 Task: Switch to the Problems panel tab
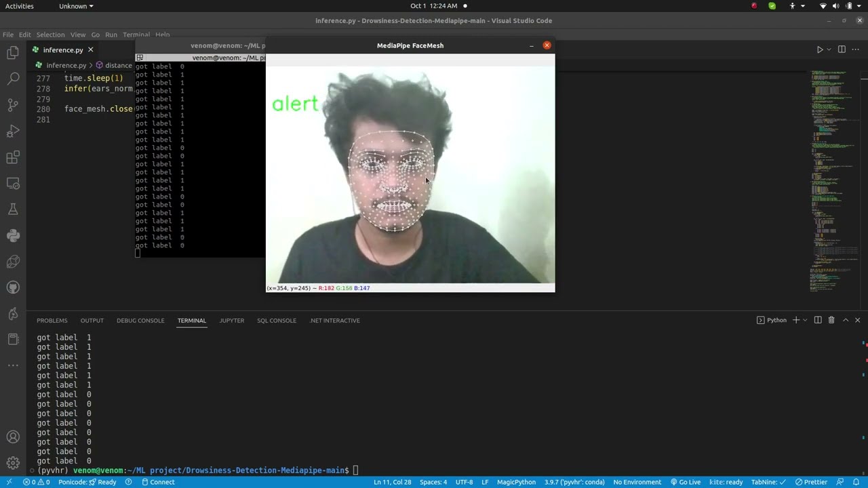pos(52,321)
